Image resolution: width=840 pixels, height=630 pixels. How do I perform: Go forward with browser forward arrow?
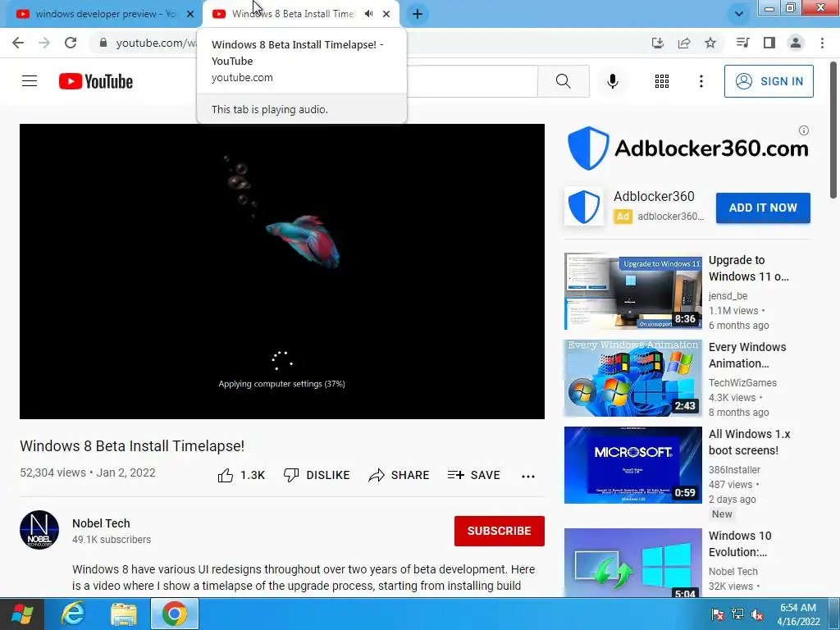tap(44, 43)
